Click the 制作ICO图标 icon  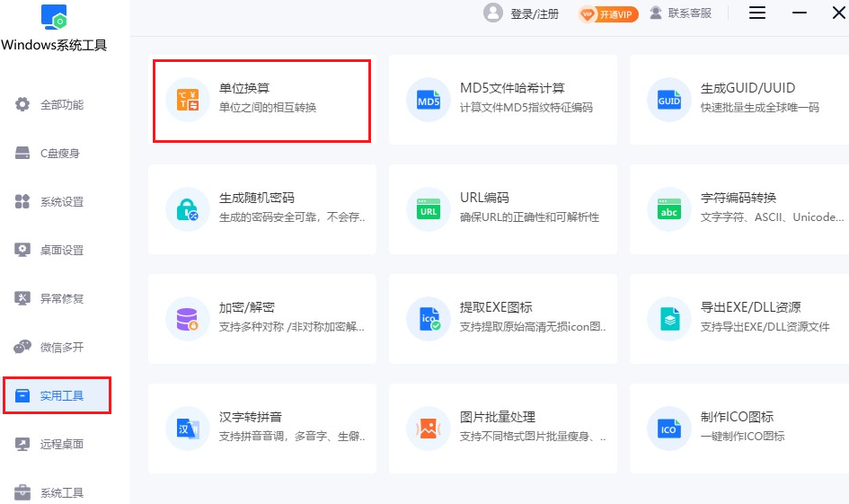pos(669,428)
